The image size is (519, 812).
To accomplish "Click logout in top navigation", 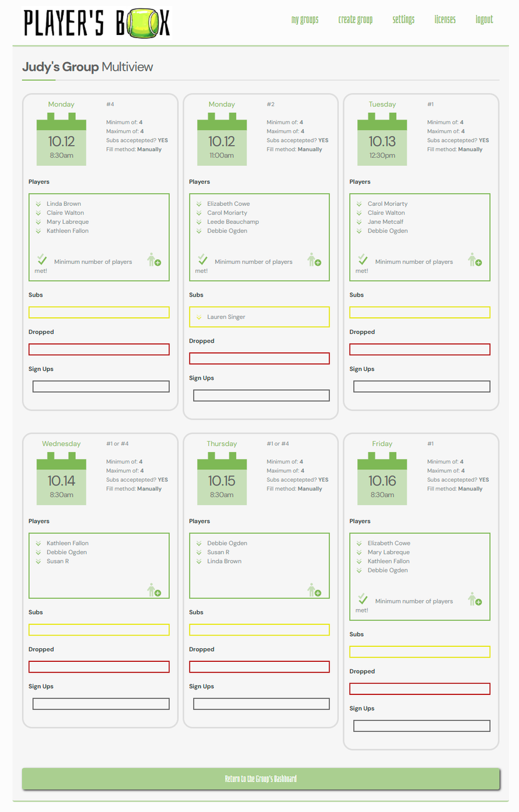I will click(x=484, y=19).
